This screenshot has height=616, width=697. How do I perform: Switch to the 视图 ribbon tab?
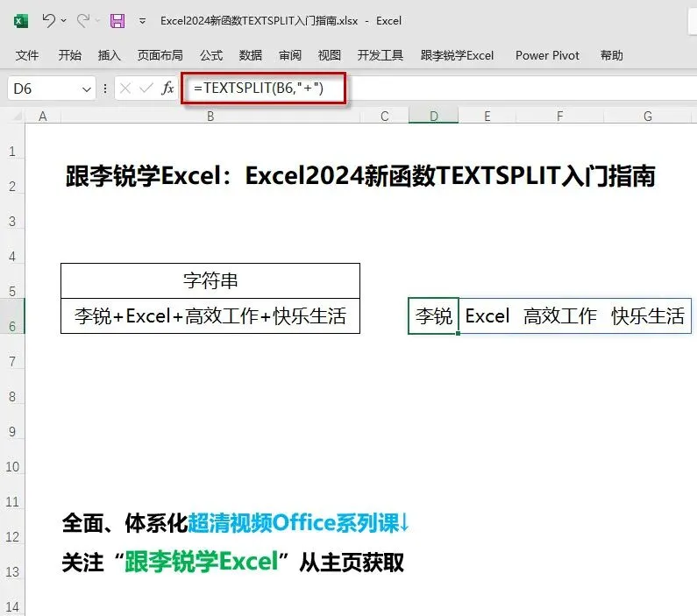click(x=330, y=55)
